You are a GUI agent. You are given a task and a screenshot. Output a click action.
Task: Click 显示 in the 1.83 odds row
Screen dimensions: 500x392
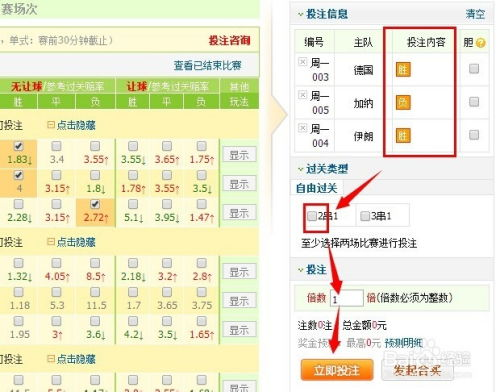[239, 155]
